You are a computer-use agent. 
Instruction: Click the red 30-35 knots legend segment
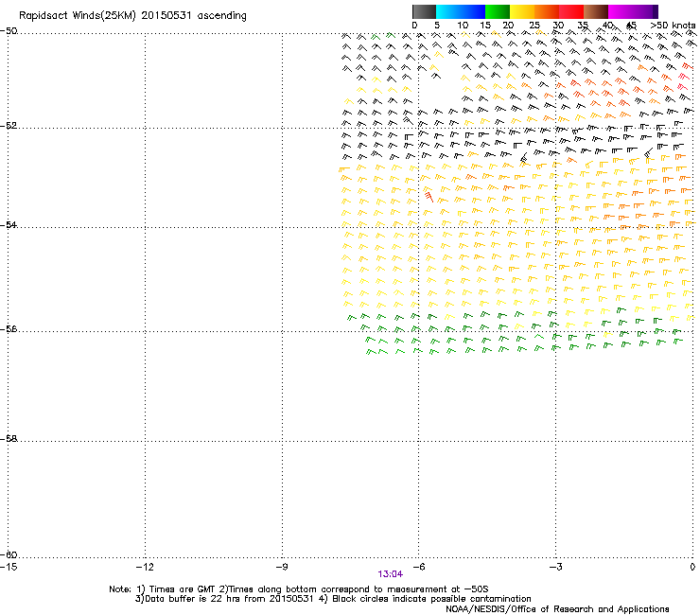(x=571, y=11)
